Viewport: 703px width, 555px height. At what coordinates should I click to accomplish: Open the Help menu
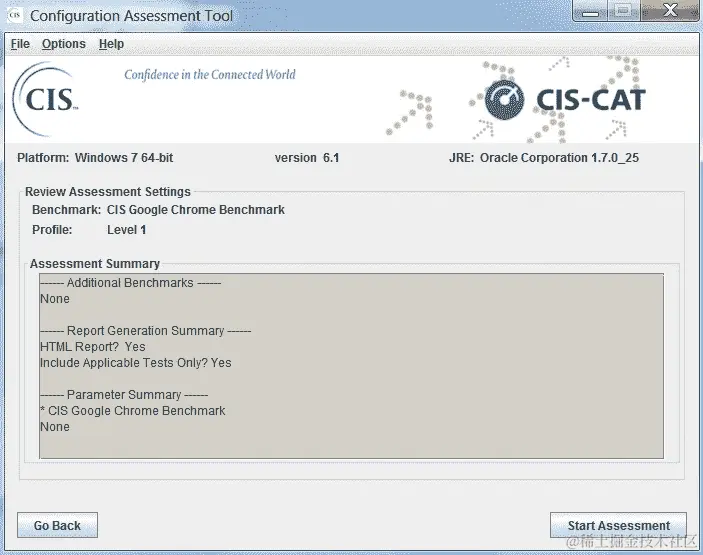pyautogui.click(x=111, y=44)
